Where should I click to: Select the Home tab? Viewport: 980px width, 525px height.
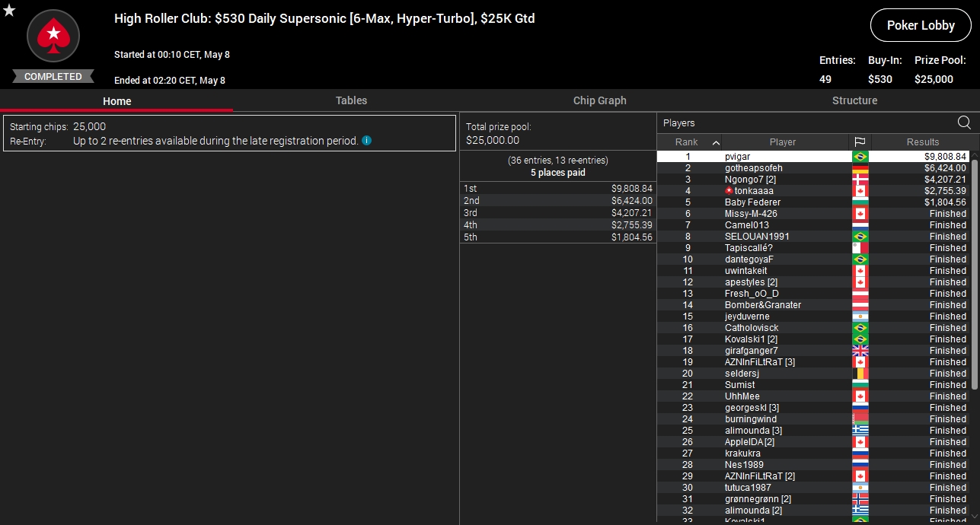click(x=117, y=101)
